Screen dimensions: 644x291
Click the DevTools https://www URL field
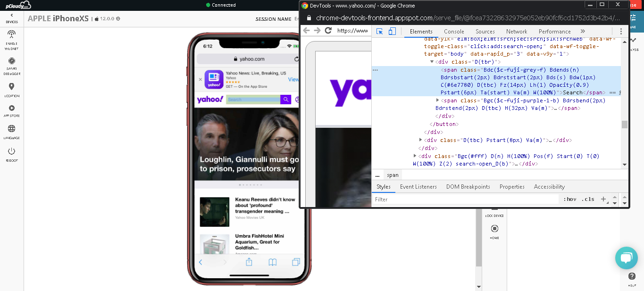pos(352,31)
